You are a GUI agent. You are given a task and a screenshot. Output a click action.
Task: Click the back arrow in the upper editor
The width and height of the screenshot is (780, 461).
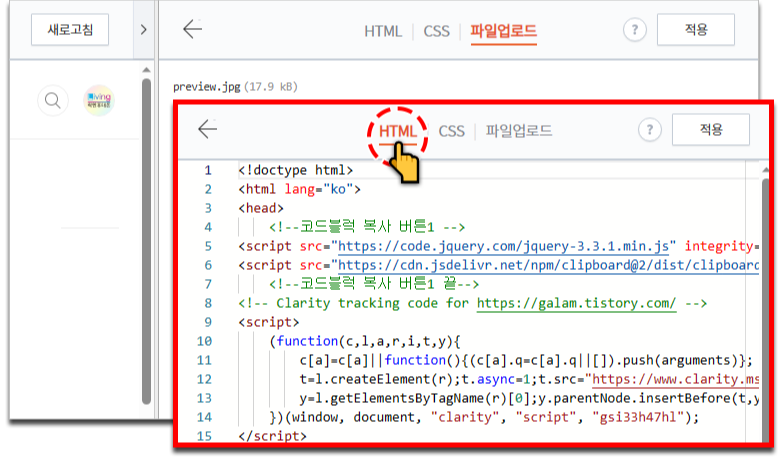[x=193, y=29]
